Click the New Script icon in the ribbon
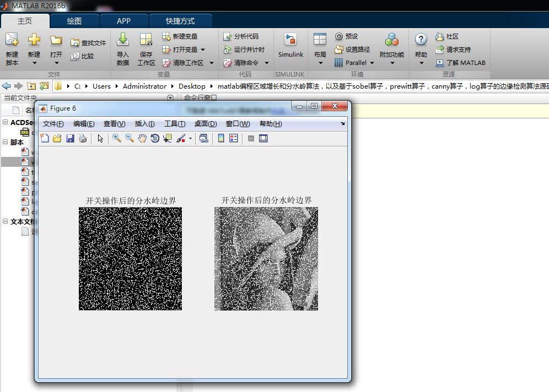Screen dimensions: 549x392 [12, 40]
